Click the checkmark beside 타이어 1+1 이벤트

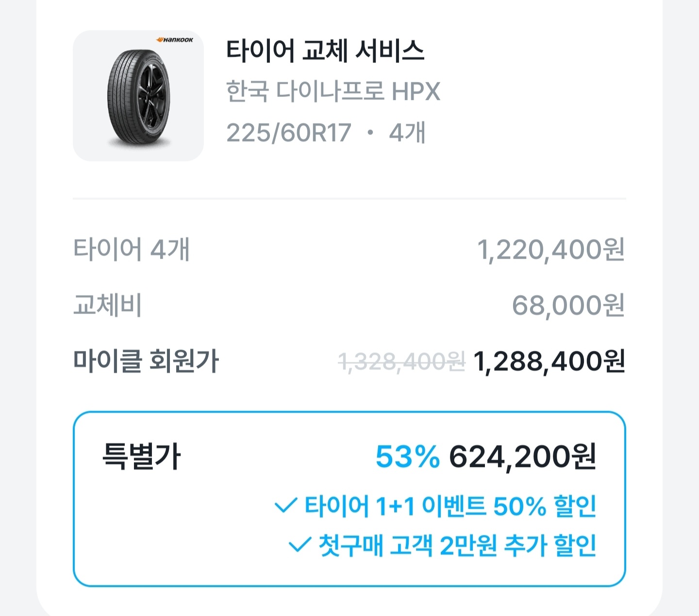point(285,506)
